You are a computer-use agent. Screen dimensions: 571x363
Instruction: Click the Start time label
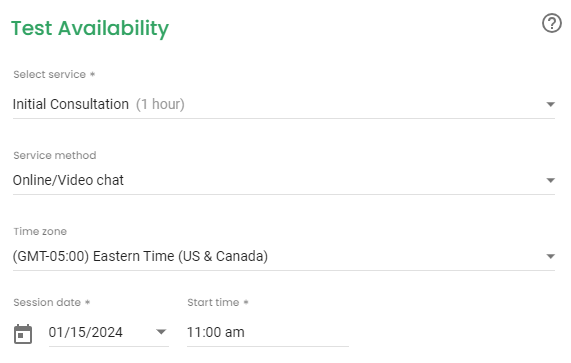coord(213,303)
